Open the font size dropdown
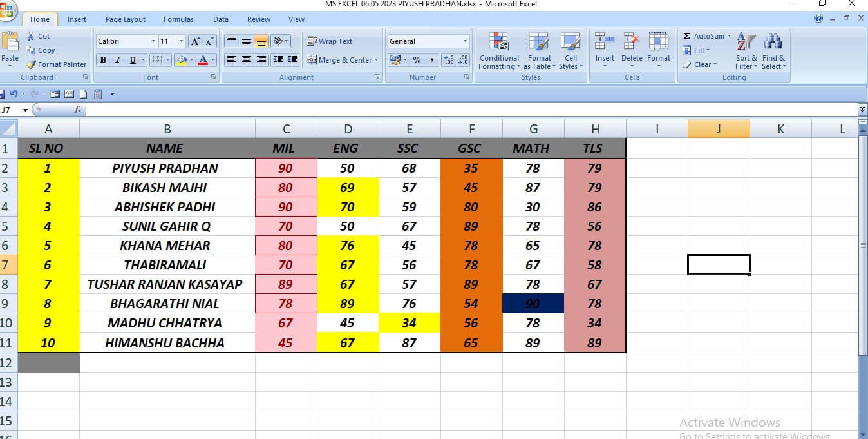The height and width of the screenshot is (439, 868). (x=182, y=41)
